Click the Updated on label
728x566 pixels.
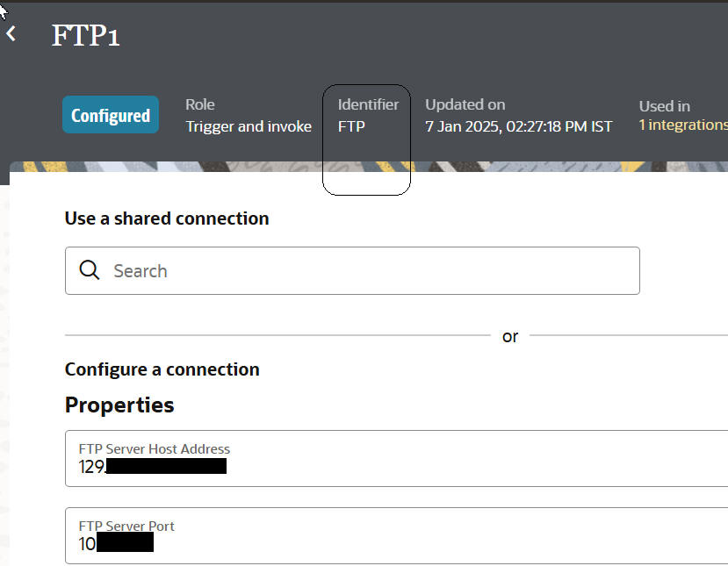465,104
